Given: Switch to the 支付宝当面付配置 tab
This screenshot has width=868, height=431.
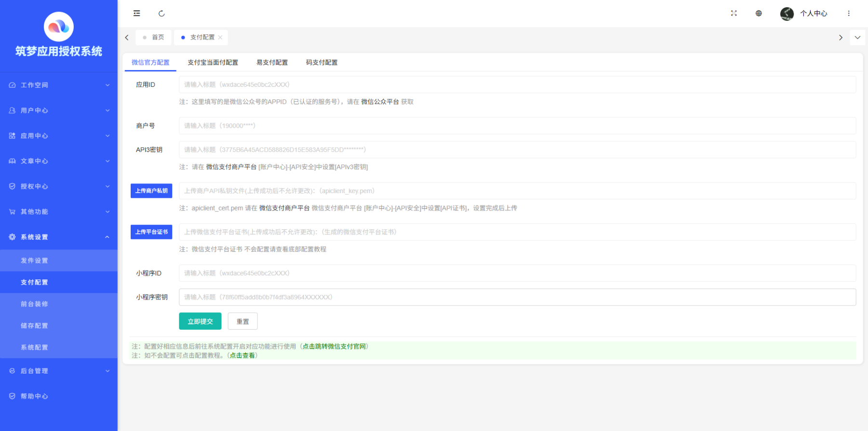Looking at the screenshot, I should (213, 62).
